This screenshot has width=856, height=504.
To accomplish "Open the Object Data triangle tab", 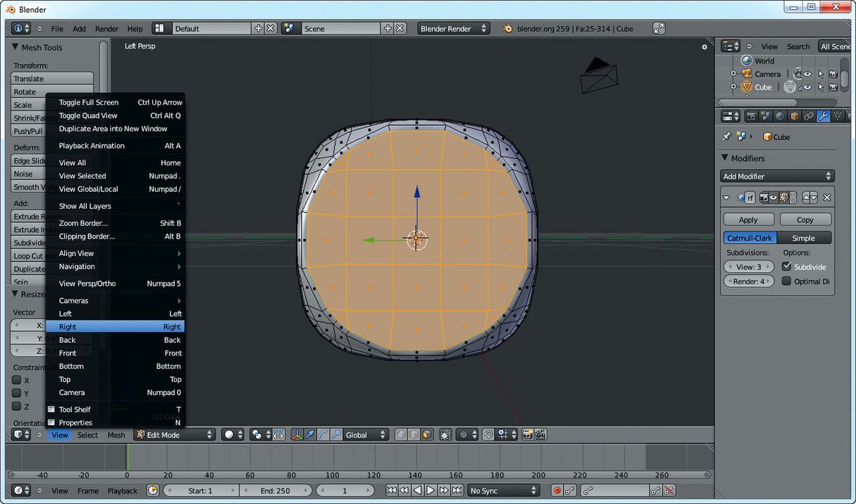I will tap(837, 116).
